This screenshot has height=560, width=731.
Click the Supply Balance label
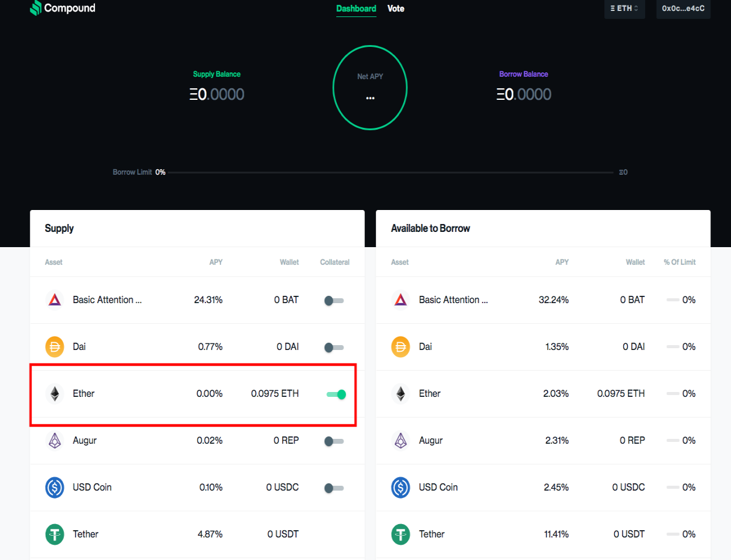point(217,74)
